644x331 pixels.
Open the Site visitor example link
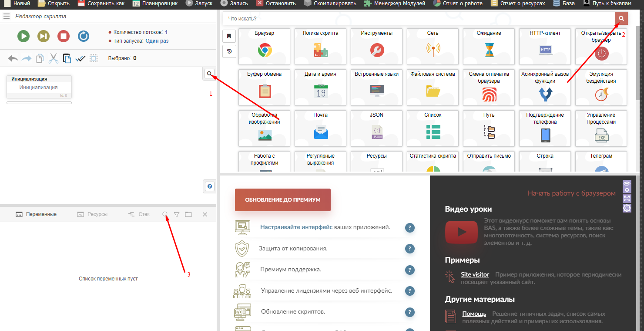(x=475, y=275)
